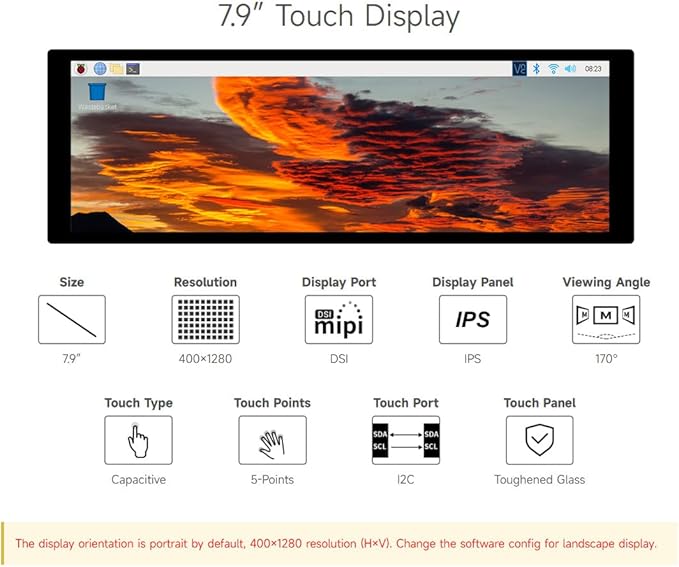The width and height of the screenshot is (679, 567).
Task: Click the '5-Points' value text
Action: pyautogui.click(x=272, y=480)
